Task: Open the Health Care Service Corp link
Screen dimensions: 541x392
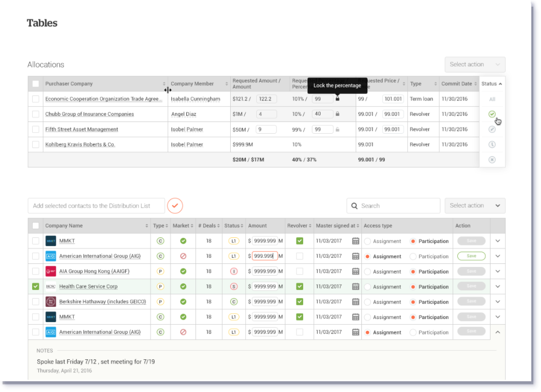Action: coord(88,286)
